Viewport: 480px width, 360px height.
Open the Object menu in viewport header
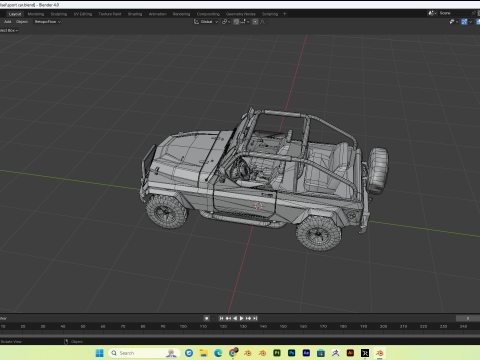pyautogui.click(x=22, y=22)
